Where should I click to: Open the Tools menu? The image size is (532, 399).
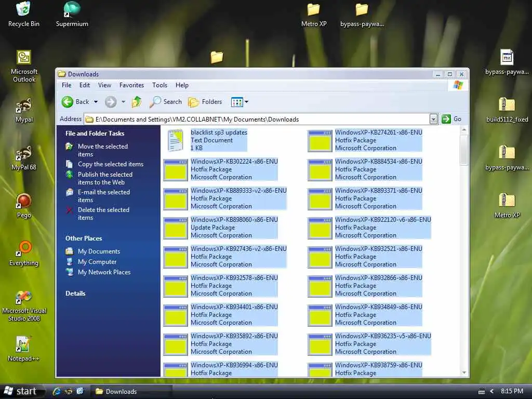tap(159, 85)
